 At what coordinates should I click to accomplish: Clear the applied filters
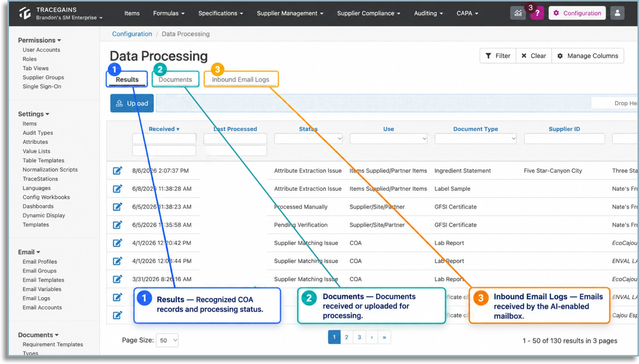[534, 56]
